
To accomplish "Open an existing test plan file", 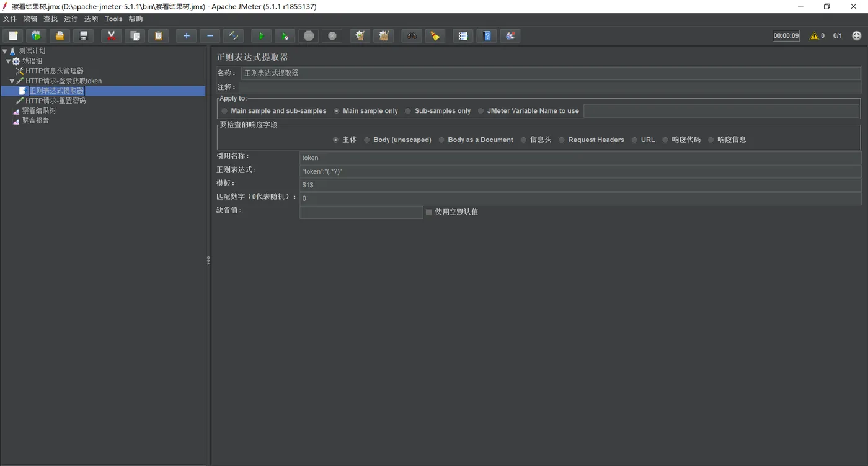I will [60, 36].
